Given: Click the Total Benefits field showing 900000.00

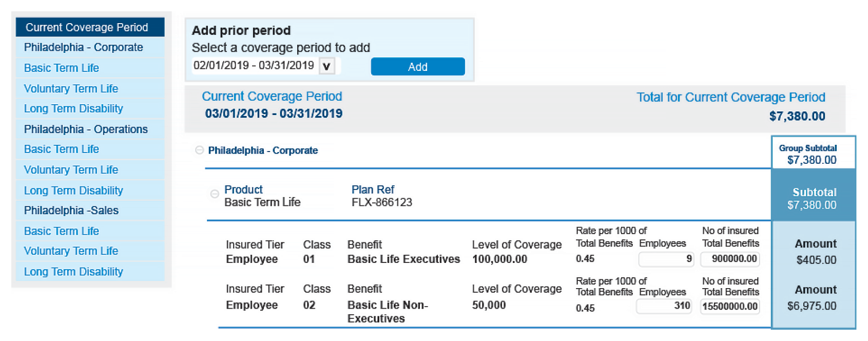Looking at the screenshot, I should (730, 259).
